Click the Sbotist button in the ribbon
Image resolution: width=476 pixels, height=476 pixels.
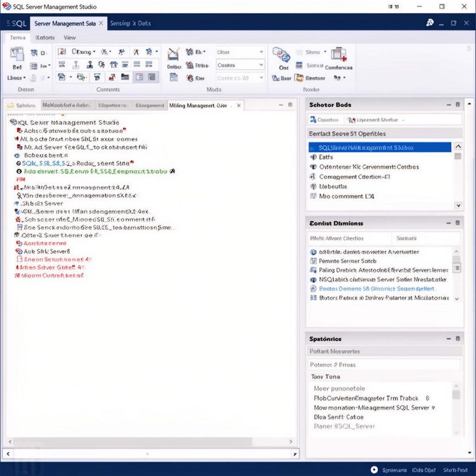click(x=309, y=65)
